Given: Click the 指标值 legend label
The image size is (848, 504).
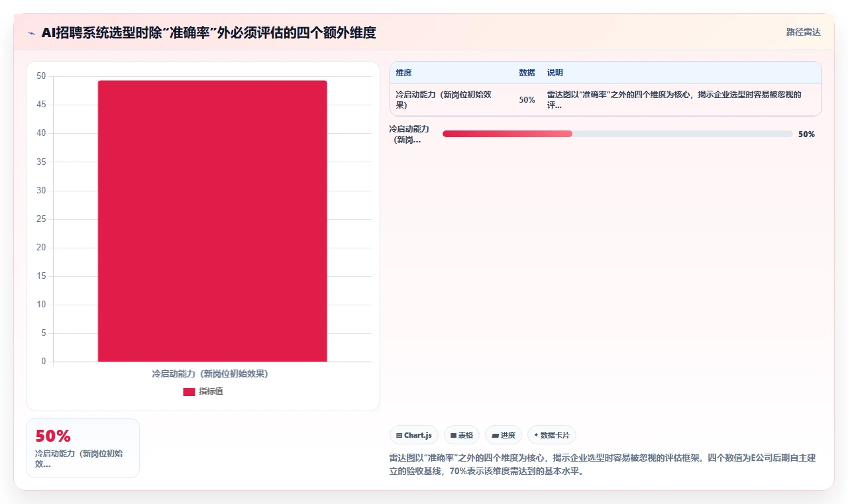Looking at the screenshot, I should tap(211, 391).
